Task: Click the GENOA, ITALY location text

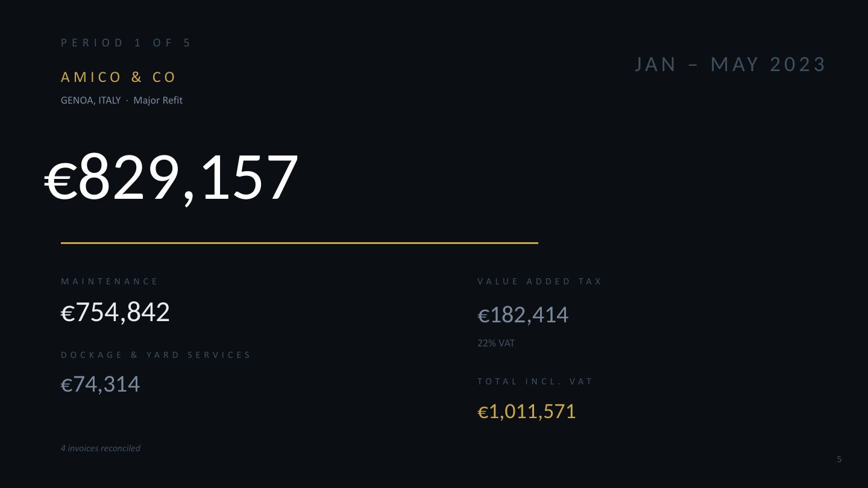Action: pos(90,101)
